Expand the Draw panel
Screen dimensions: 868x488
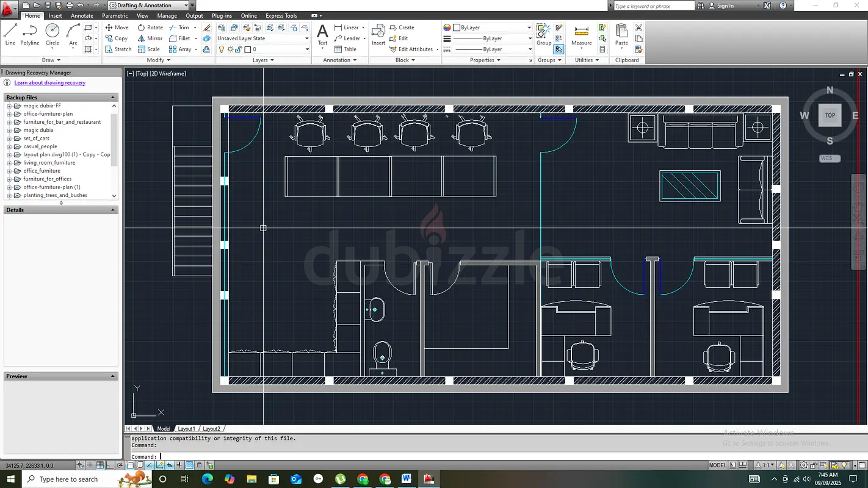click(x=51, y=60)
